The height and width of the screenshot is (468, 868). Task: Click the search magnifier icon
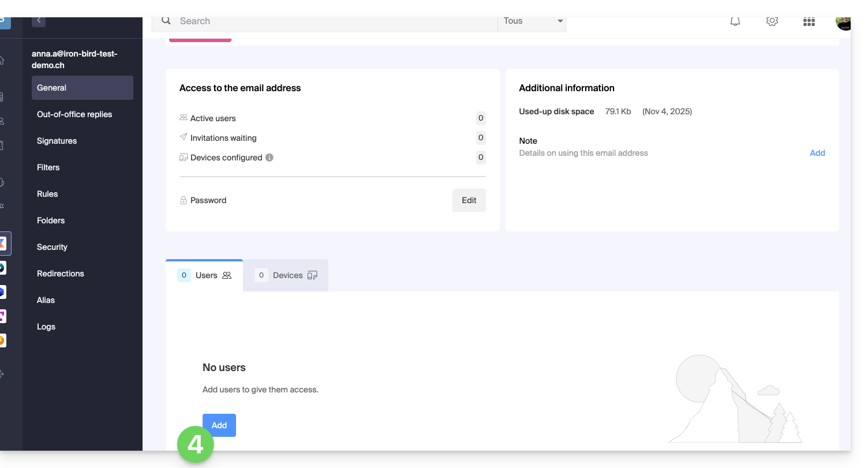166,21
